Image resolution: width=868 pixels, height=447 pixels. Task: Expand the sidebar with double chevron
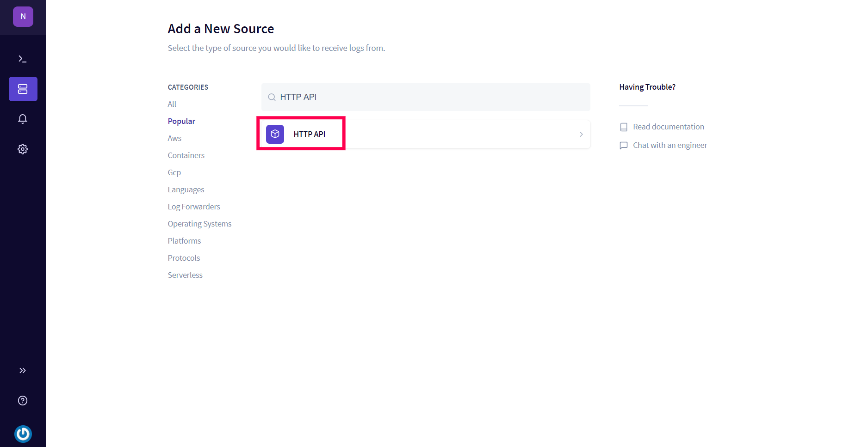[23, 370]
